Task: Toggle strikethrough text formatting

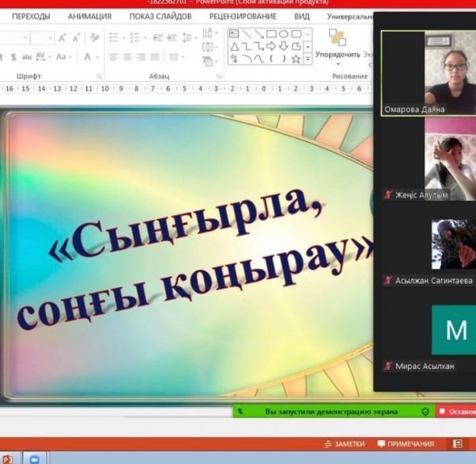Action: click(x=27, y=57)
